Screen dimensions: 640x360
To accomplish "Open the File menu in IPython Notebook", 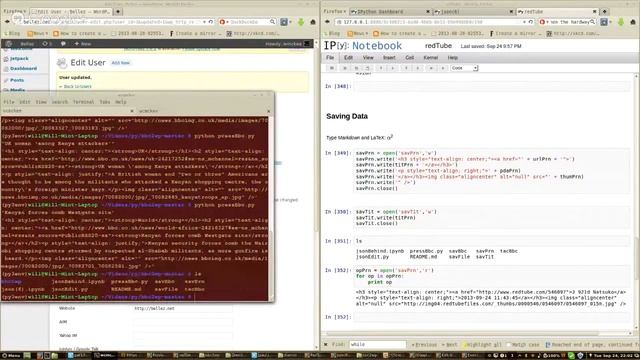I will 330,58.
